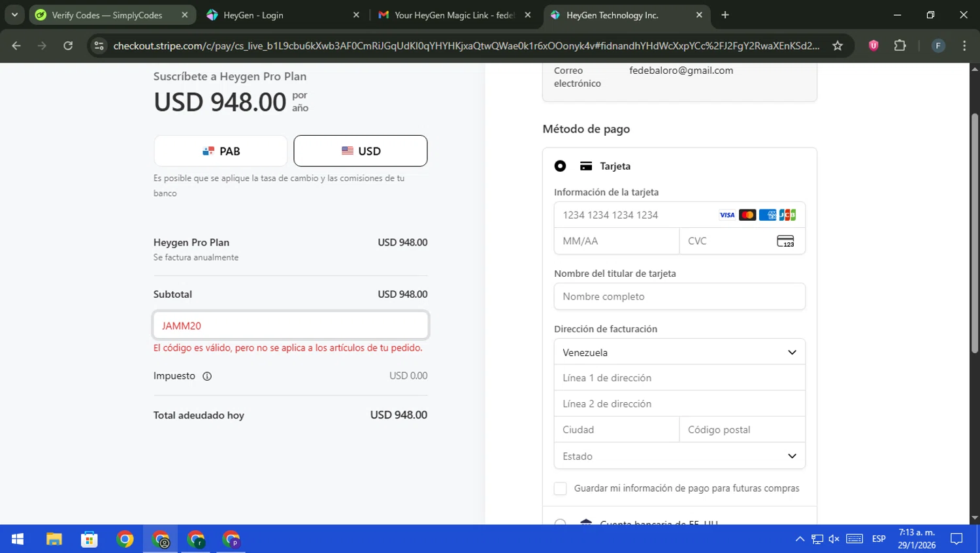
Task: Click Línea 1 de dirección field
Action: click(679, 377)
